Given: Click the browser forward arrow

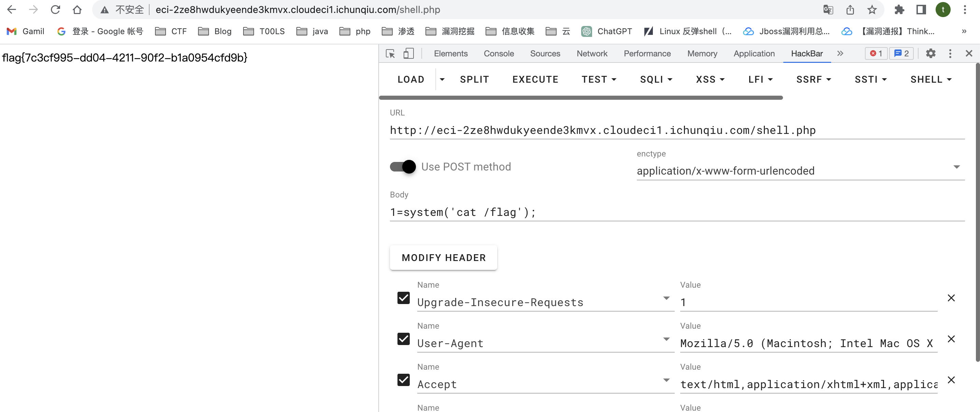Looking at the screenshot, I should (x=33, y=10).
